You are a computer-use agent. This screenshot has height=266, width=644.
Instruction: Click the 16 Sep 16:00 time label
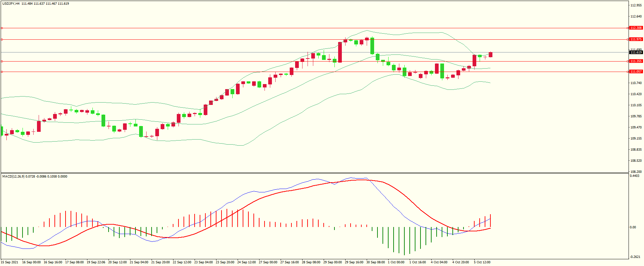coord(53,262)
